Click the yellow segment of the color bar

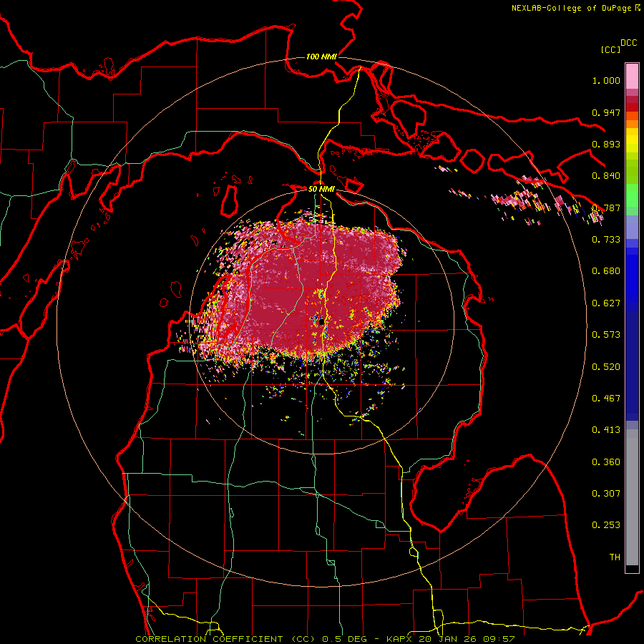point(632,141)
